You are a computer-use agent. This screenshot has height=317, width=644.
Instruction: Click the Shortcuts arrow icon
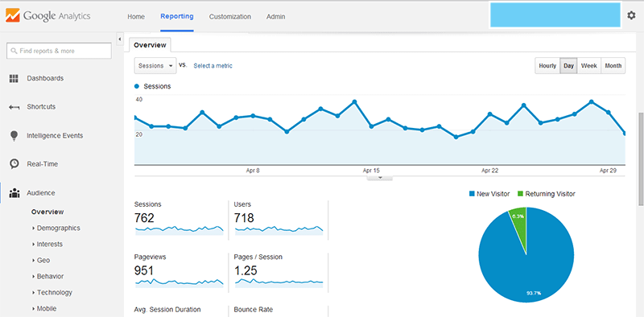tap(14, 107)
